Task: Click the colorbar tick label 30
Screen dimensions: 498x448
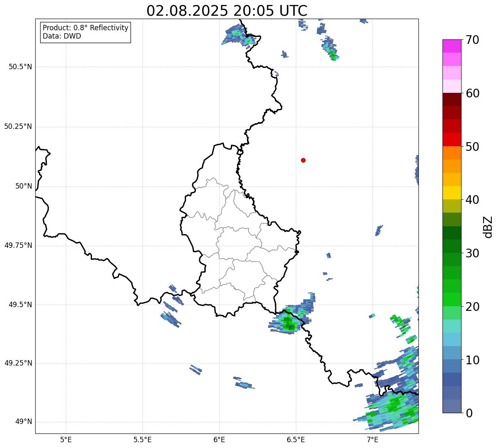Action: click(472, 253)
